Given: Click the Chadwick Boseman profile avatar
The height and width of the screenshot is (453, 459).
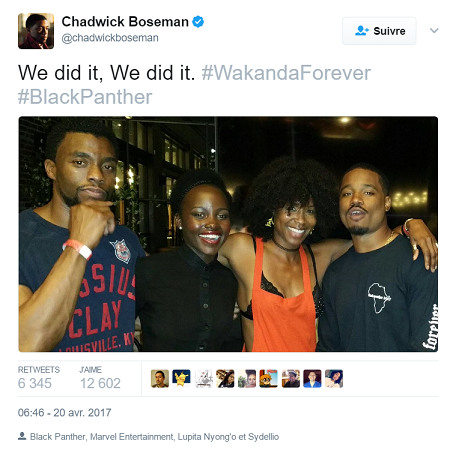Looking at the screenshot, I should pyautogui.click(x=36, y=31).
